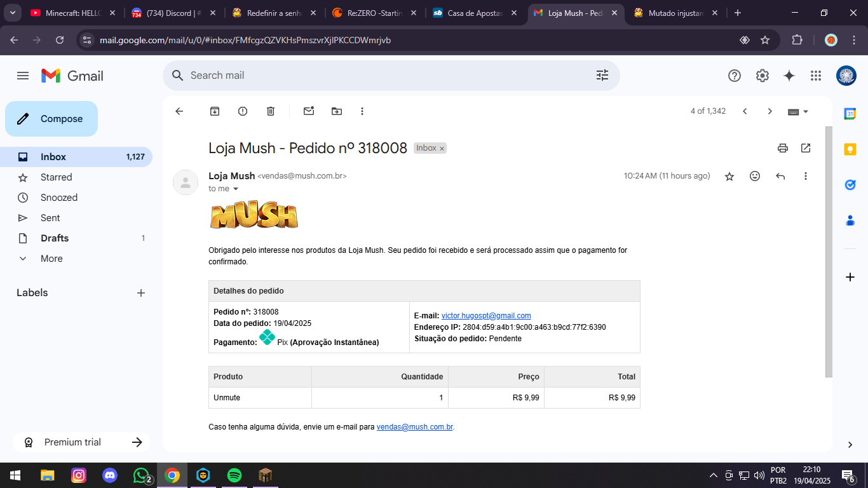
Task: Click the vendas@mush.com.br link in message body
Action: pyautogui.click(x=415, y=427)
